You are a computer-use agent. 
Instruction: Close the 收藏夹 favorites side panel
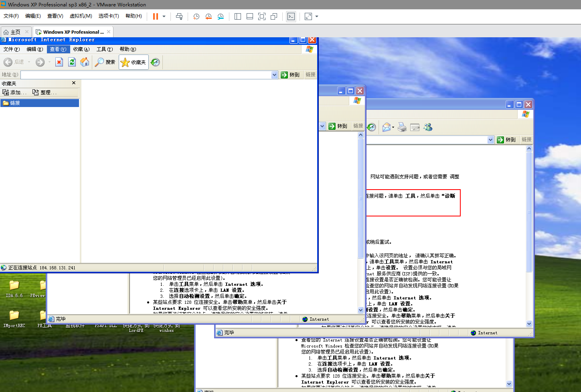coord(74,83)
